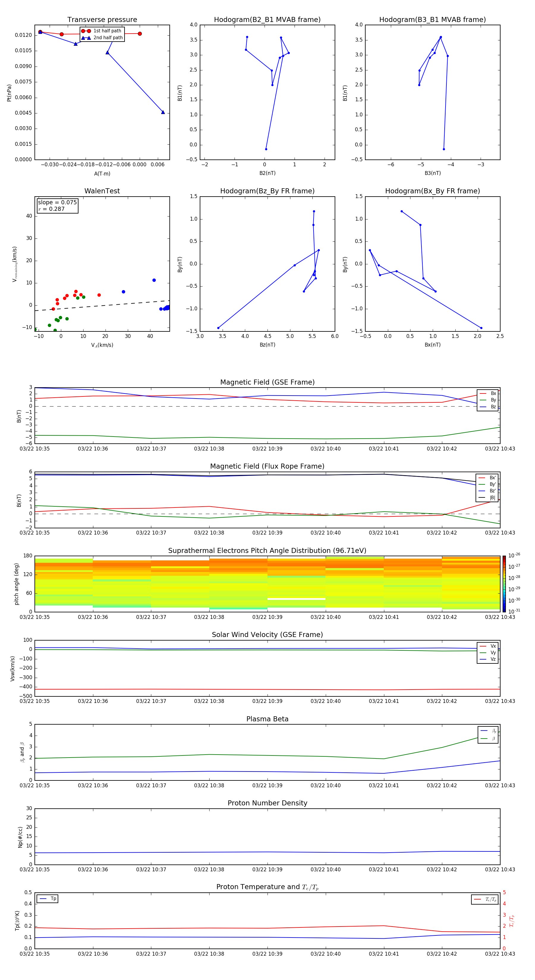Click the '10^-26' colorbar label

pyautogui.click(x=514, y=555)
